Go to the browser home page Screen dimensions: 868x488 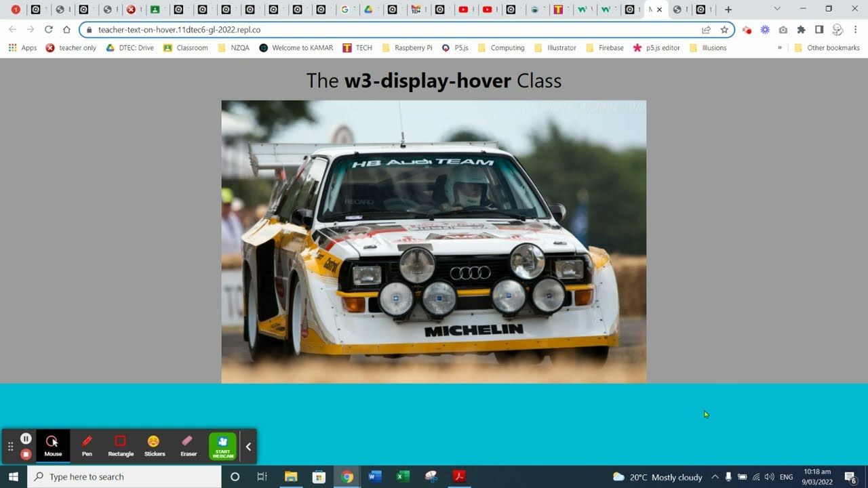(x=66, y=30)
